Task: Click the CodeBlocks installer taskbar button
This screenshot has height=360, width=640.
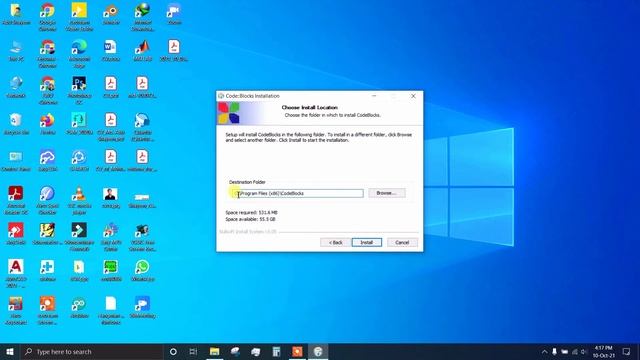Action: pyautogui.click(x=318, y=351)
